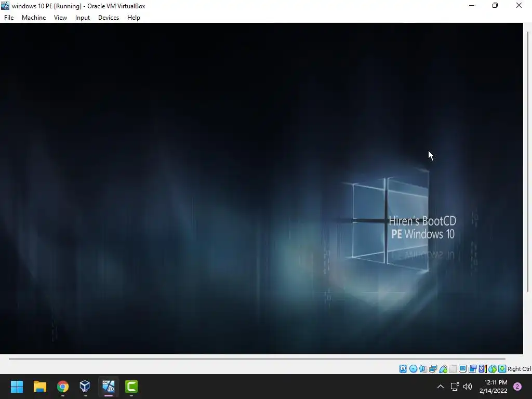Click the greyed shared folders status icon
This screenshot has width=532, height=399.
pos(453,369)
